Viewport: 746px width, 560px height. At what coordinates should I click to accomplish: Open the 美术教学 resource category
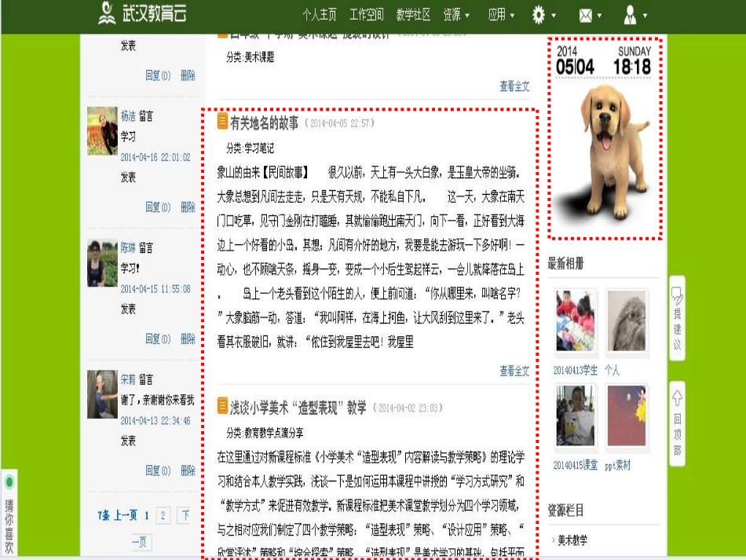572,540
